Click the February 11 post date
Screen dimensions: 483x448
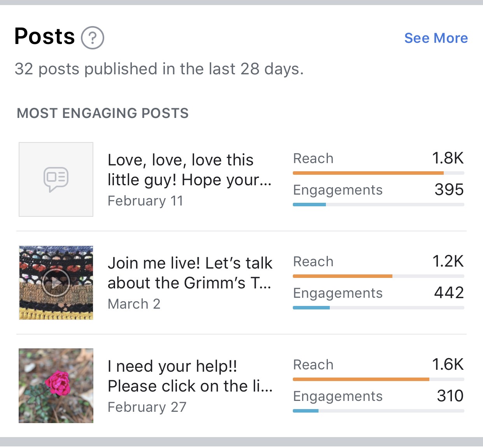[x=145, y=201]
